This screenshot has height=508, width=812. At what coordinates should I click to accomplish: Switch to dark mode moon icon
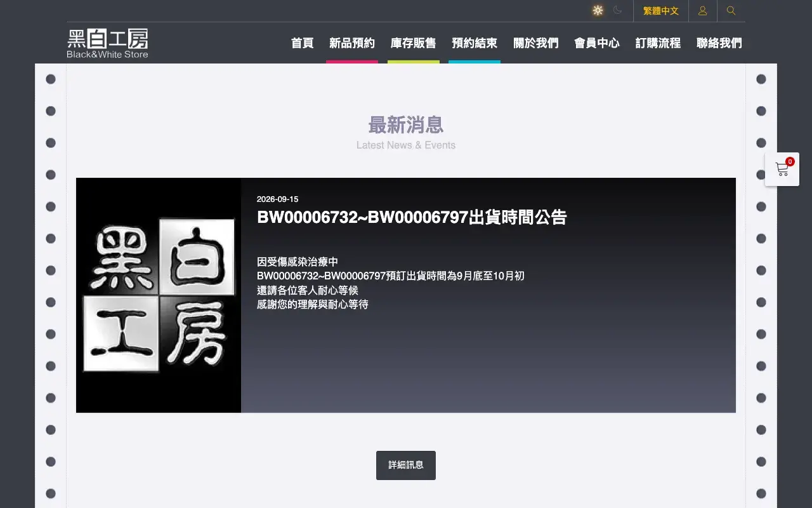click(617, 10)
